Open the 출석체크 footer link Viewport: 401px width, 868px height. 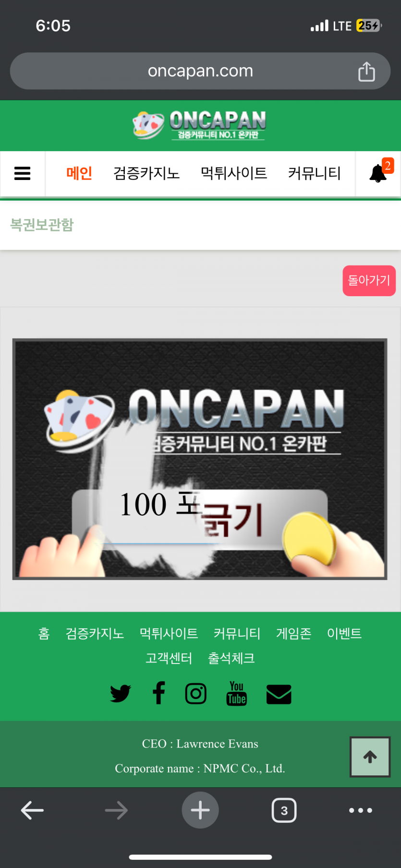231,658
